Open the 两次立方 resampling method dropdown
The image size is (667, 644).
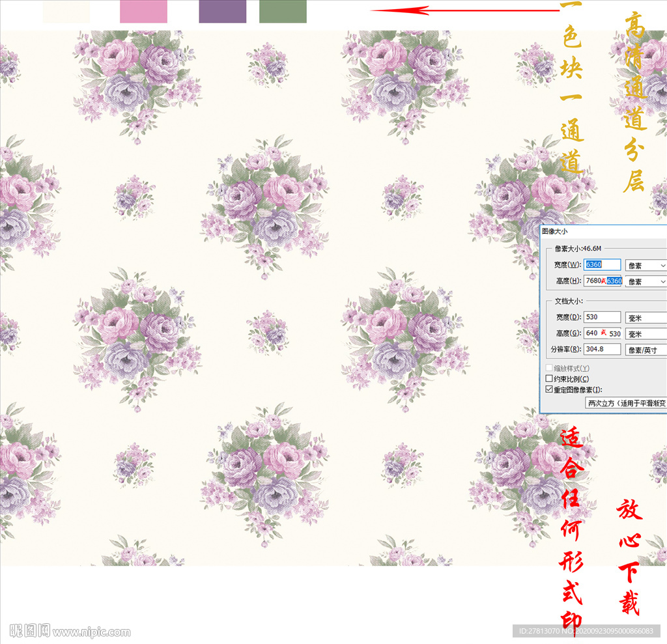click(x=626, y=403)
